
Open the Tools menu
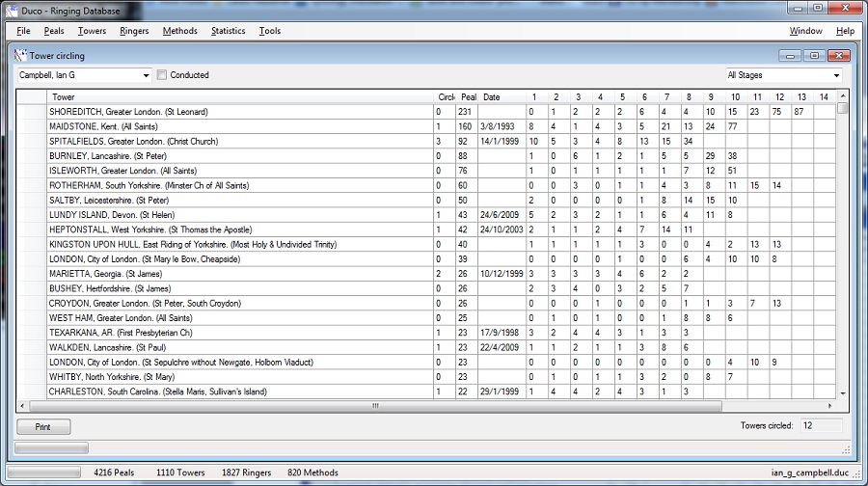coord(270,31)
